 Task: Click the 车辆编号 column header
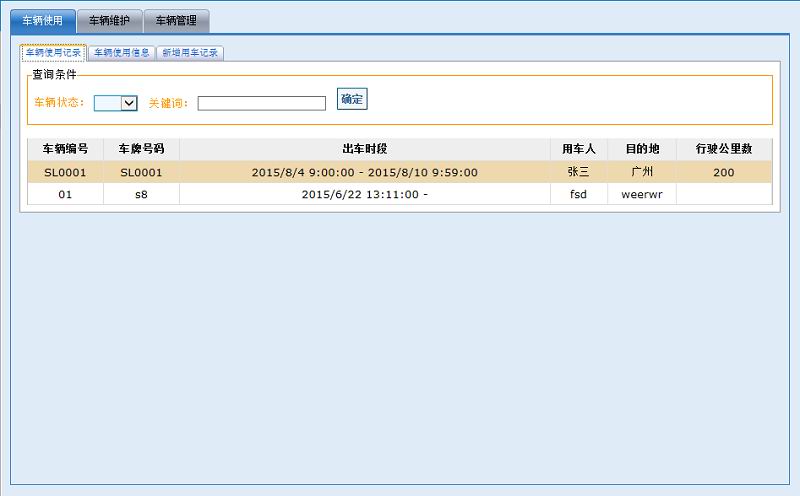pyautogui.click(x=65, y=149)
